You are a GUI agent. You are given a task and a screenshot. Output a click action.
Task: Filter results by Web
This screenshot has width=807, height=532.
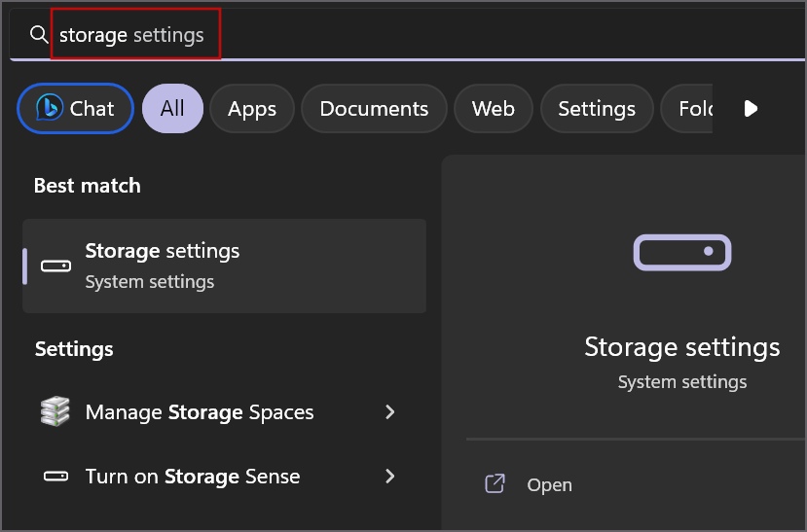tap(493, 108)
